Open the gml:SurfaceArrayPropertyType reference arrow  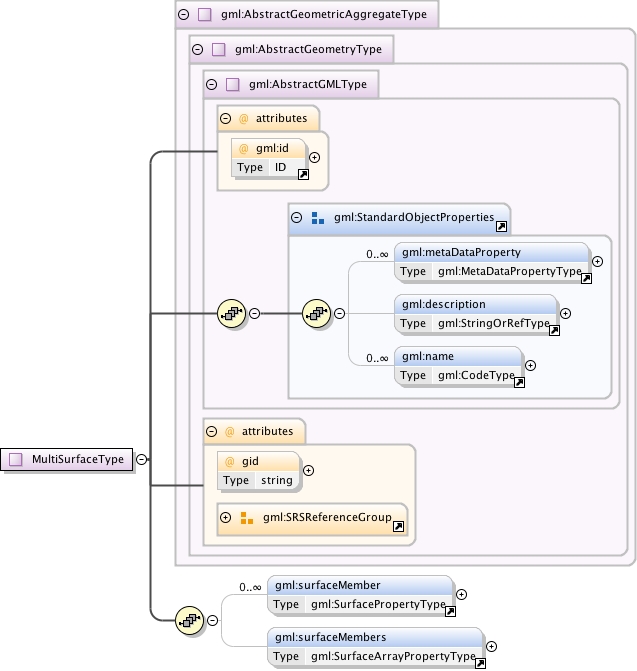pos(480,663)
